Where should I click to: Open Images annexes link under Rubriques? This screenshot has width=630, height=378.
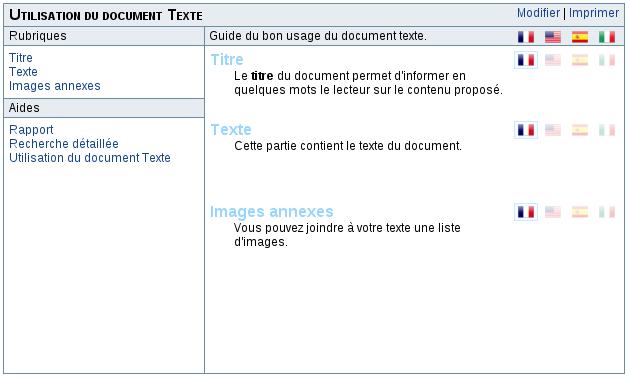coord(55,86)
